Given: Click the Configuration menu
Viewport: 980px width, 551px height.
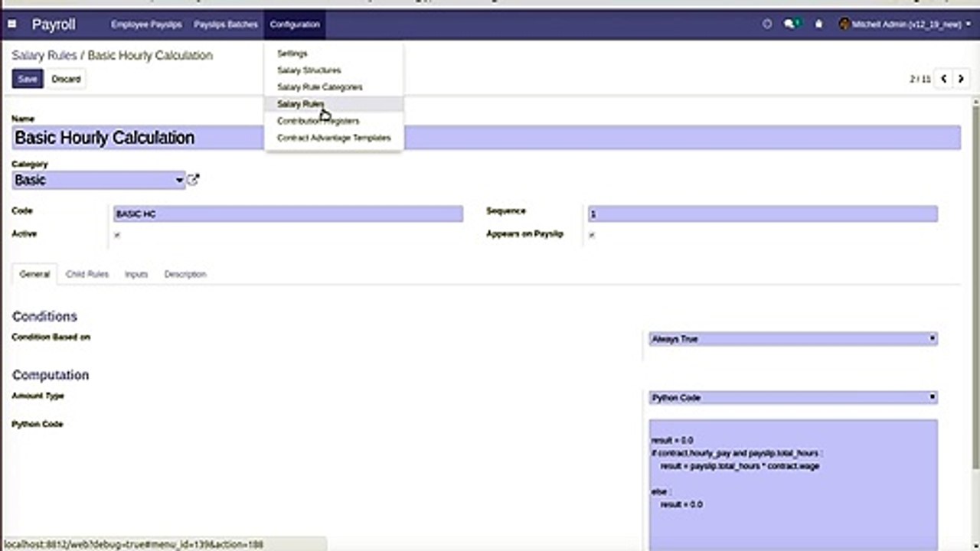Looking at the screenshot, I should point(295,24).
